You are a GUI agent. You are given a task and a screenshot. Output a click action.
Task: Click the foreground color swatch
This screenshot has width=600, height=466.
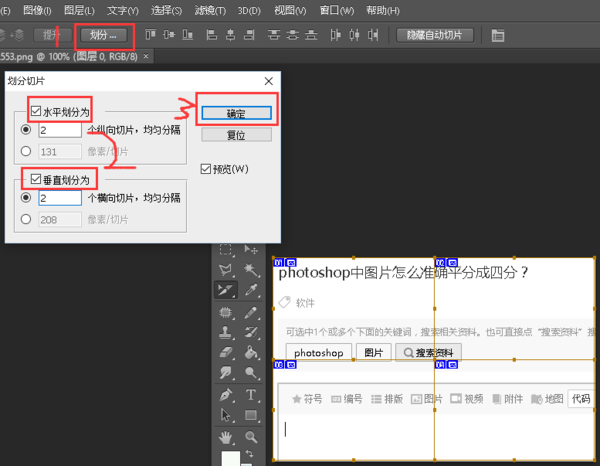pos(231,458)
